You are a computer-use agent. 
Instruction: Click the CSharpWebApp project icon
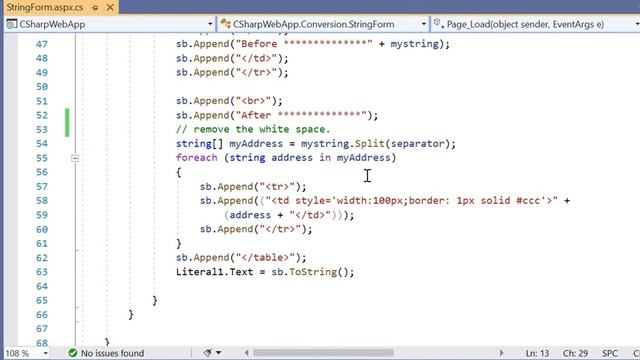click(11, 24)
